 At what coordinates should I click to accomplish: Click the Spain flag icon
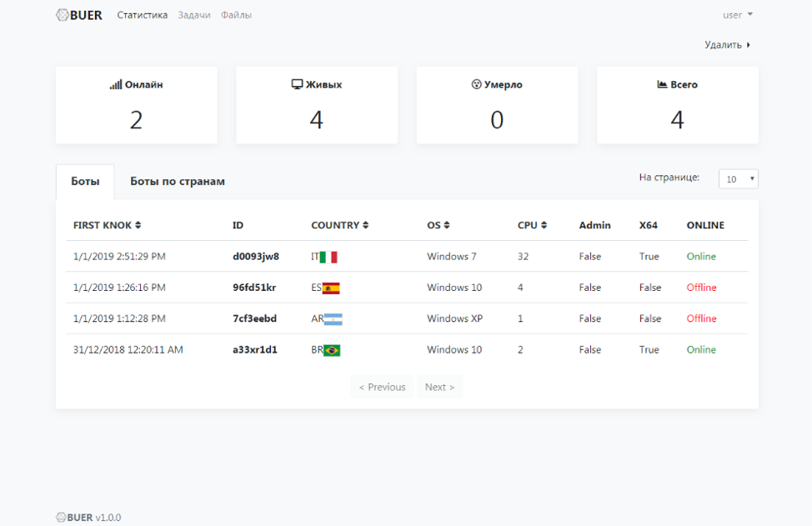coord(331,288)
